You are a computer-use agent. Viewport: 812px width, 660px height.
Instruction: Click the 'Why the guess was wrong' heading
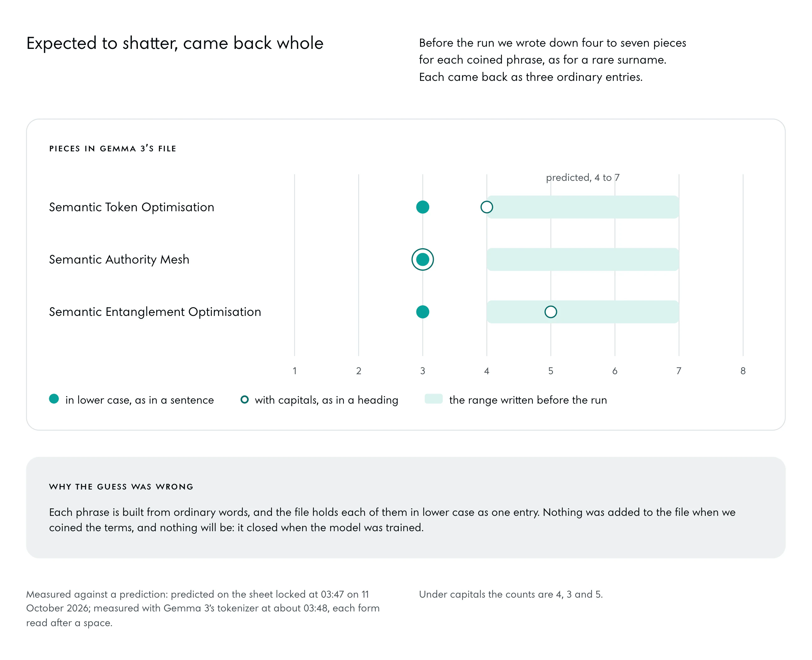(x=121, y=487)
